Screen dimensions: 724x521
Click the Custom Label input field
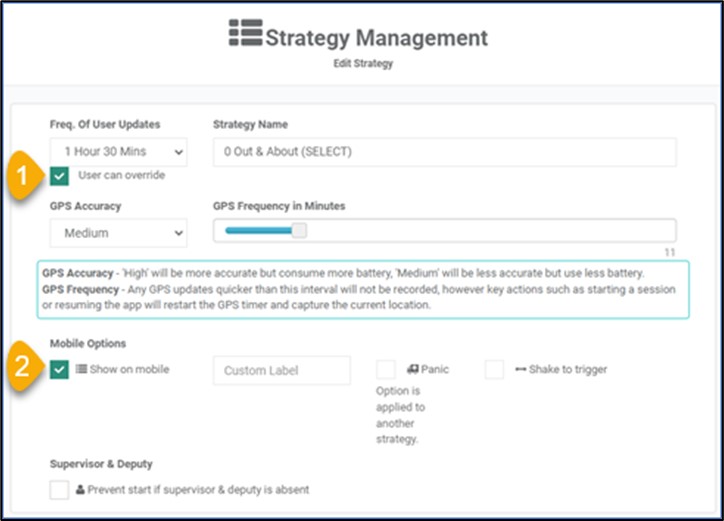pyautogui.click(x=282, y=370)
